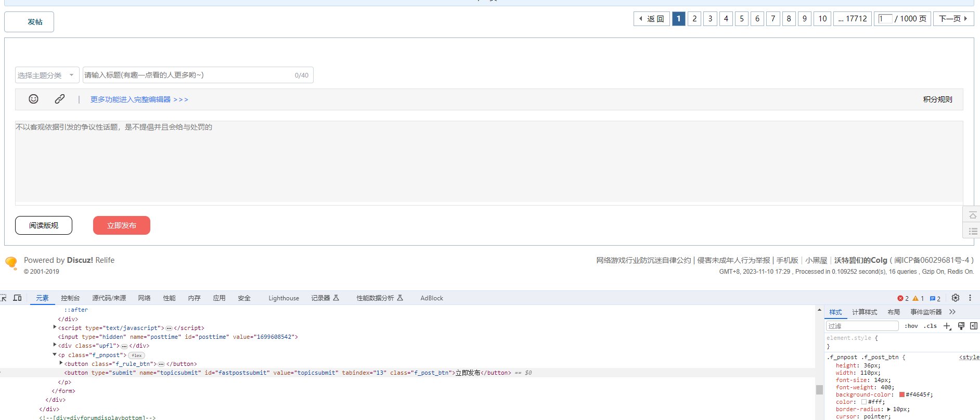
Task: Click the yellow warnings count indicator
Action: (x=918, y=299)
